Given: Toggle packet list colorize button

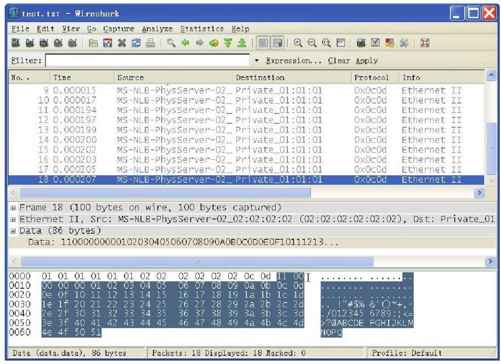Looking at the screenshot, I should pyautogui.click(x=263, y=43).
